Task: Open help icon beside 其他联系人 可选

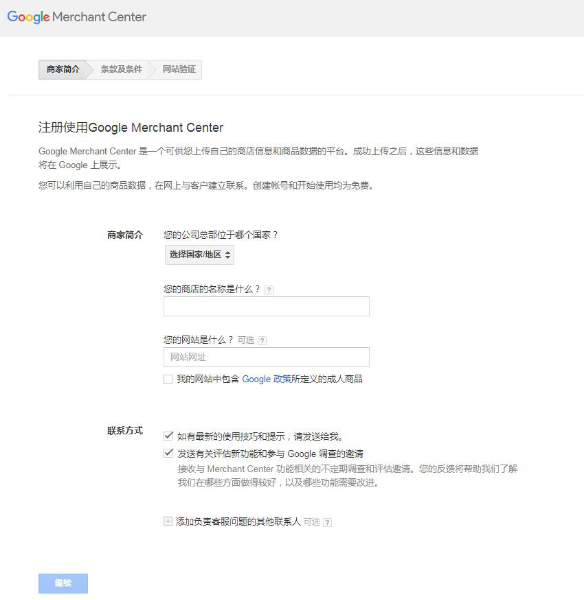Action: [x=327, y=522]
